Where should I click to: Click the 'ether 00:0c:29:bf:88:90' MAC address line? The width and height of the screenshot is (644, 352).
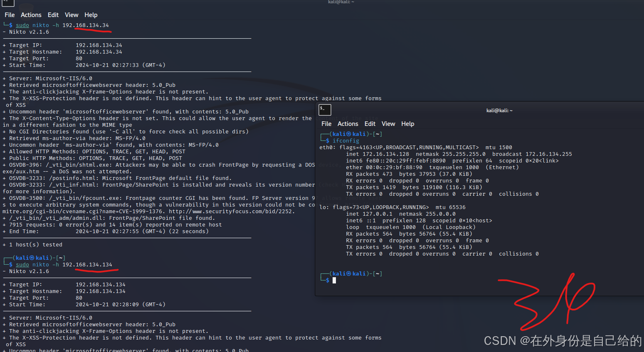[x=432, y=167]
